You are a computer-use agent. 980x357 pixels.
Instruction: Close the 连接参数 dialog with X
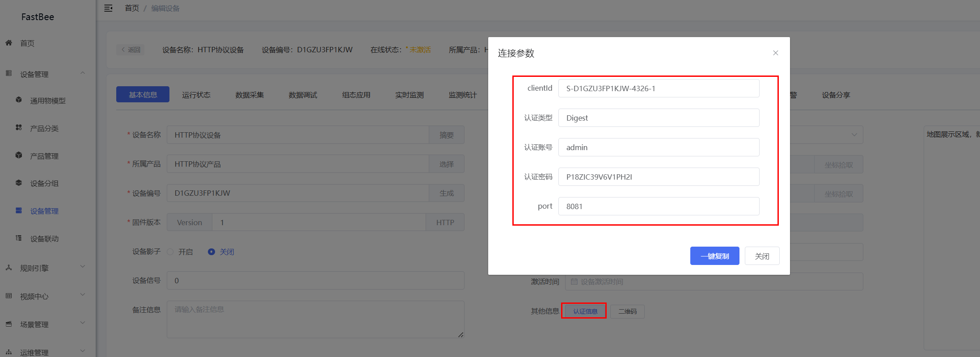click(x=776, y=53)
